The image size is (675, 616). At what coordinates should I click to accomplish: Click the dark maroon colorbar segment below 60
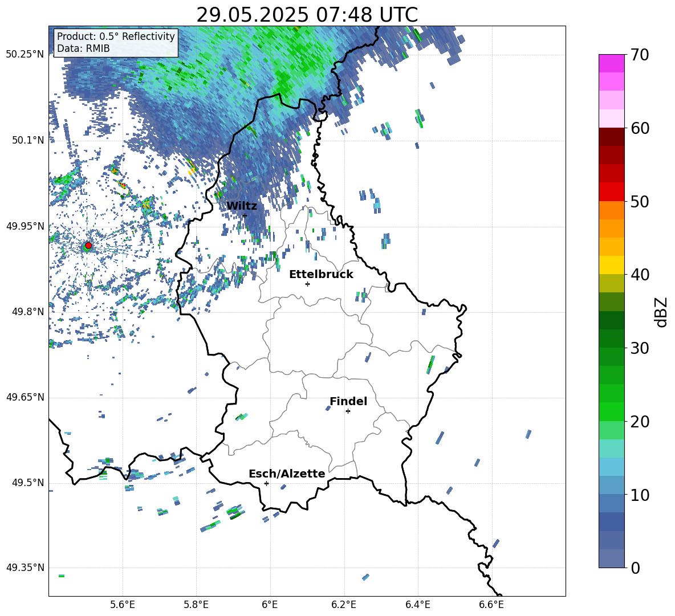tap(611, 137)
